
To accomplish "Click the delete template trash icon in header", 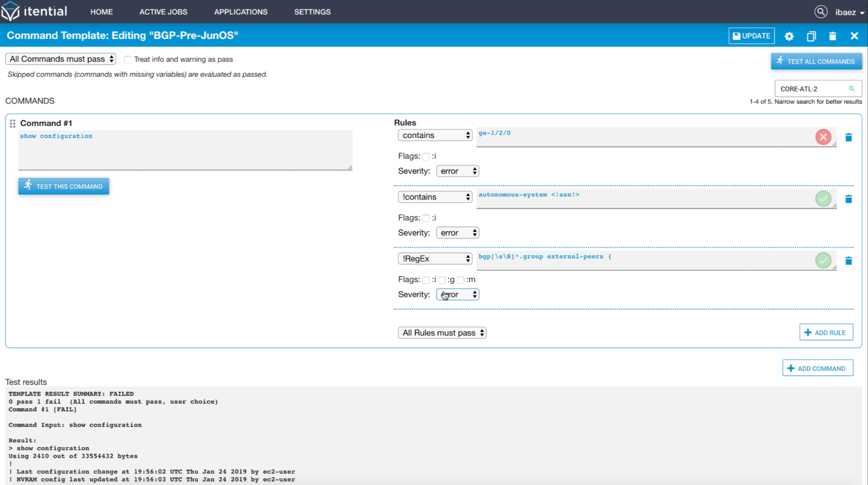I will tap(832, 36).
